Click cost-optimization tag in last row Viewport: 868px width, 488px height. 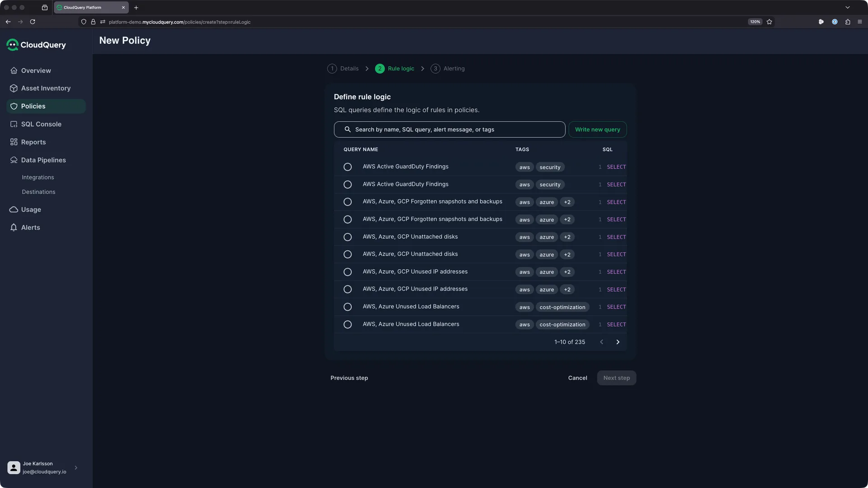tap(562, 324)
